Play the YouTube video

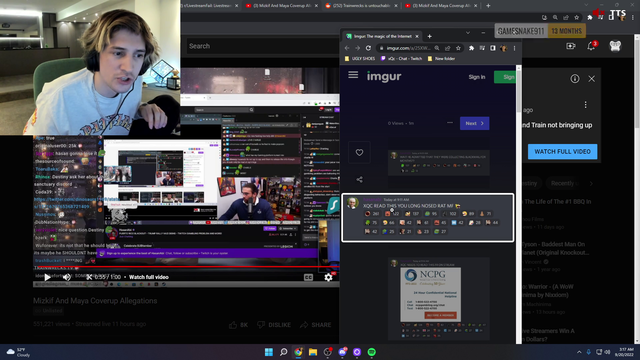(x=47, y=277)
